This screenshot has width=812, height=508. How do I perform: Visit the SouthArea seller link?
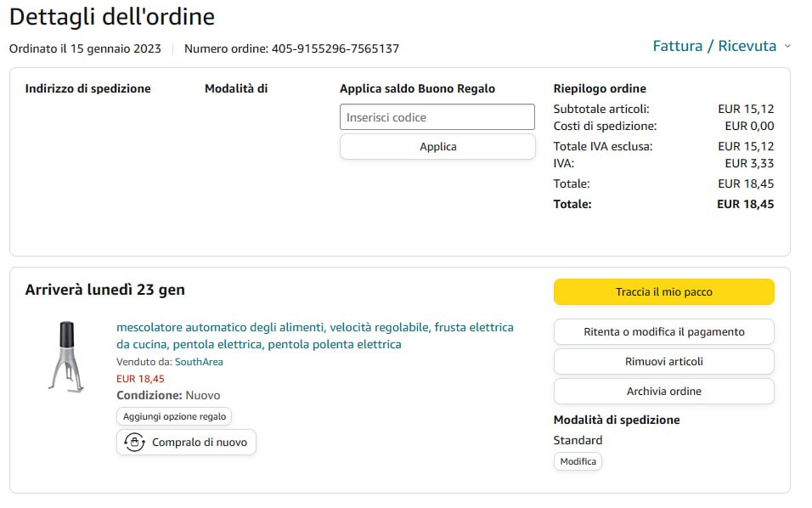click(199, 362)
